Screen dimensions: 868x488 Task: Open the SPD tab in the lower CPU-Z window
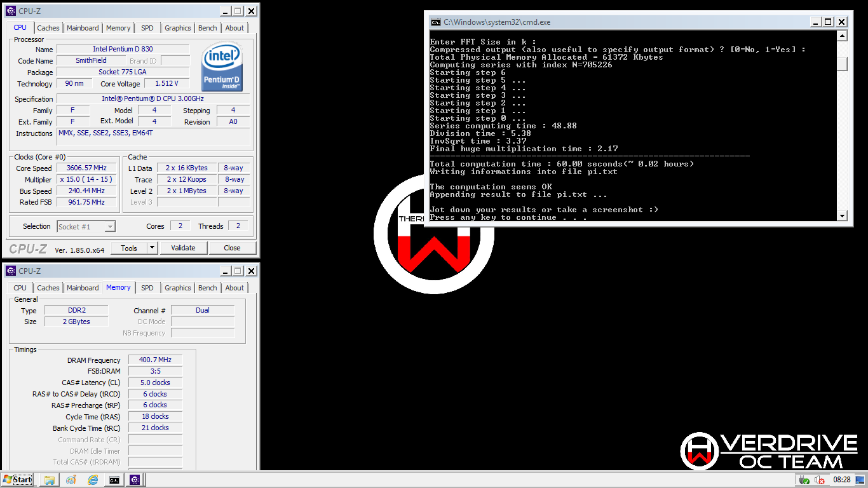(147, 288)
